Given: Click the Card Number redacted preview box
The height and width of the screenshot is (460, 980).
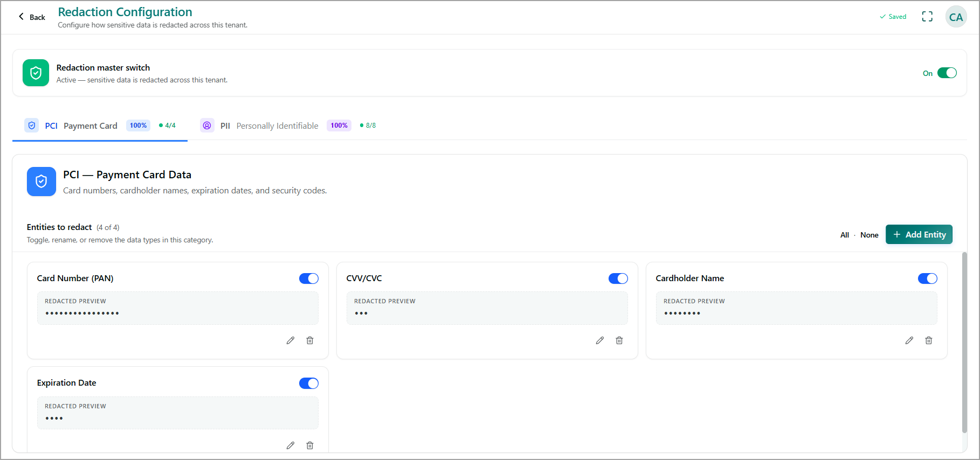Looking at the screenshot, I should tap(178, 308).
